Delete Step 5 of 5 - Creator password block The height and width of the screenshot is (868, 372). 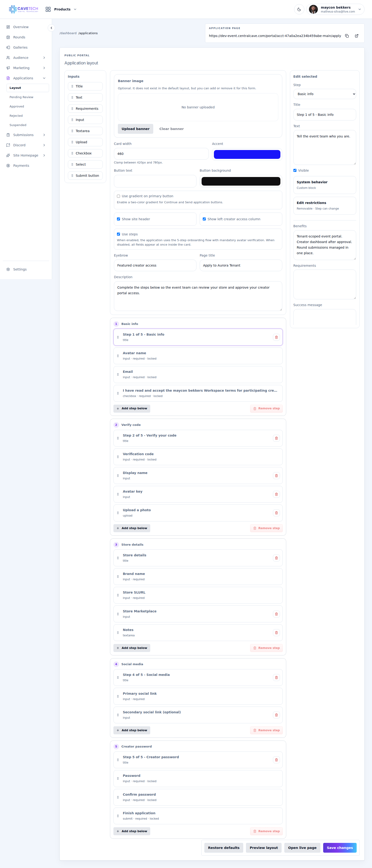[x=276, y=760]
